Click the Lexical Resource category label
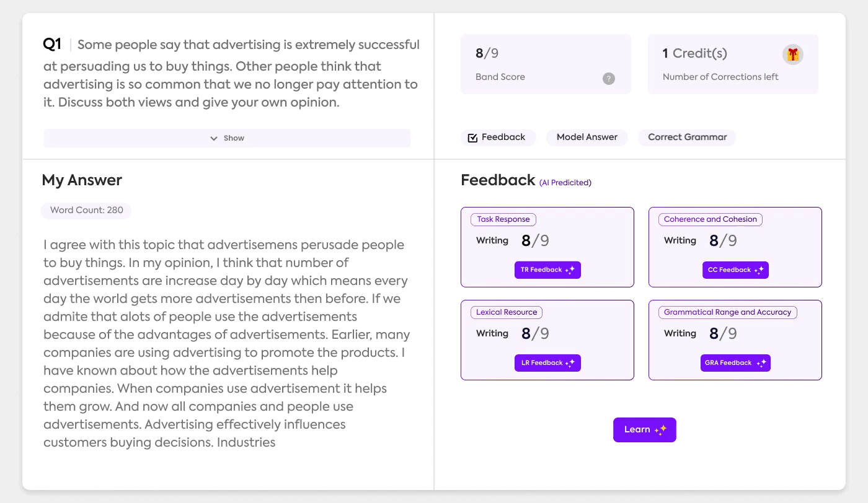This screenshot has width=868, height=503. (x=507, y=312)
